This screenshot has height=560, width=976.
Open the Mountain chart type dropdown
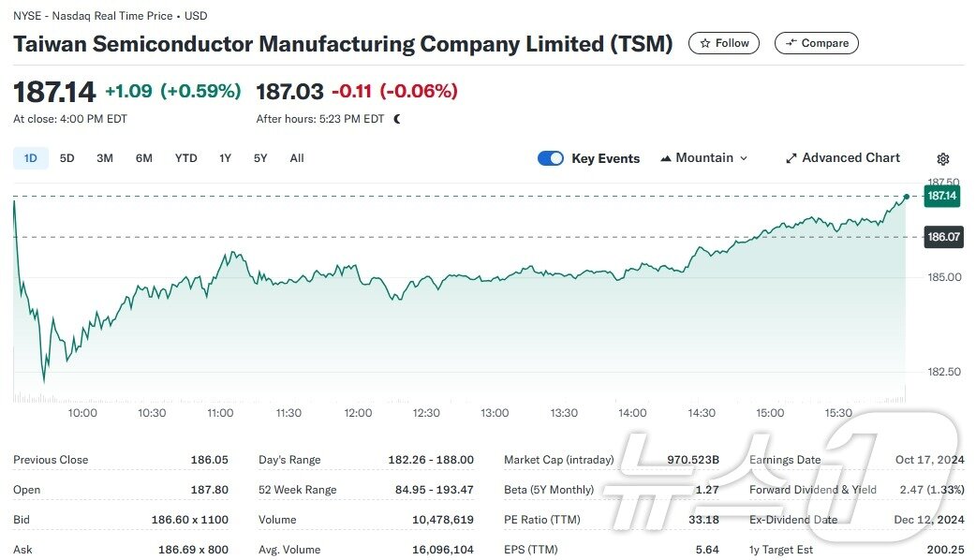(703, 158)
